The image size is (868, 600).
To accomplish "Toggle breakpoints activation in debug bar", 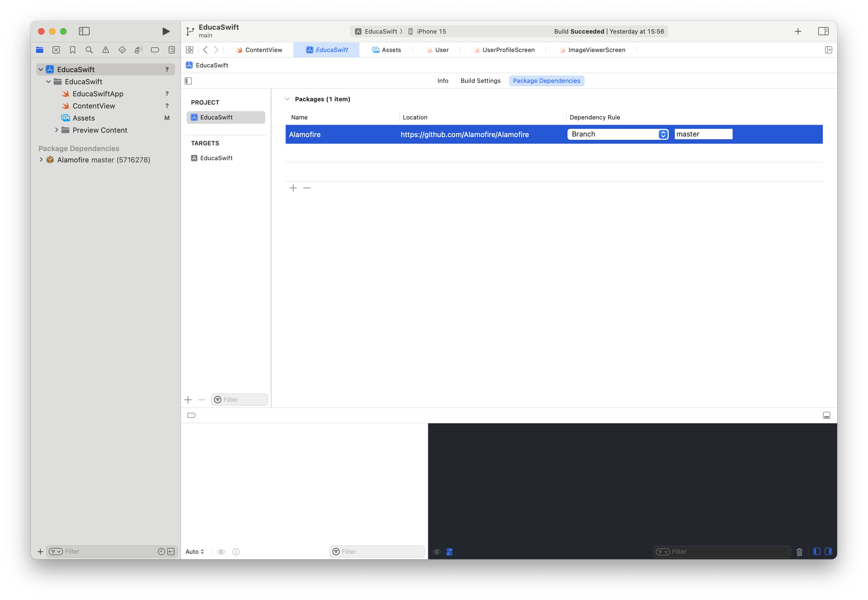I will point(191,415).
